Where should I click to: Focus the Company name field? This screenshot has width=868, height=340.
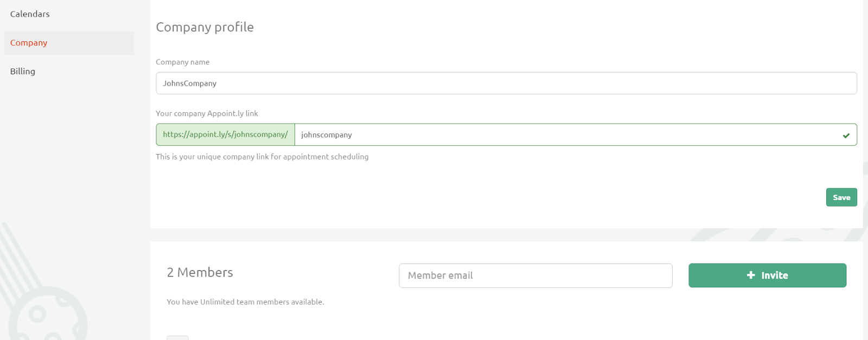pos(506,84)
